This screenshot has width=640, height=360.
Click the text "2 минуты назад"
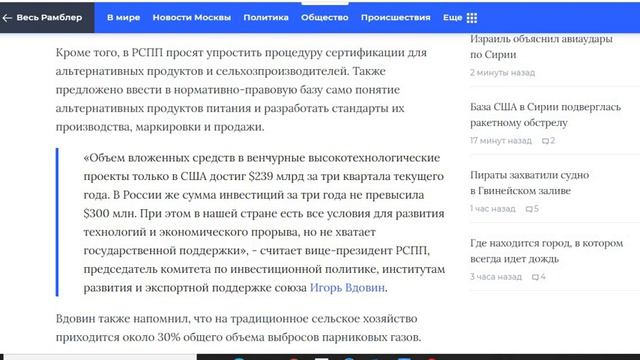tap(502, 72)
